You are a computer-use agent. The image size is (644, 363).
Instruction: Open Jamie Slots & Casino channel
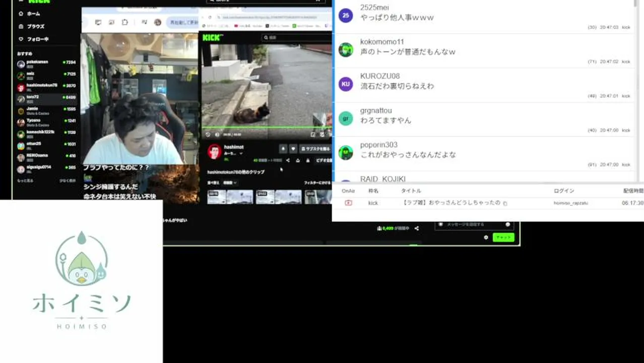tap(46, 110)
